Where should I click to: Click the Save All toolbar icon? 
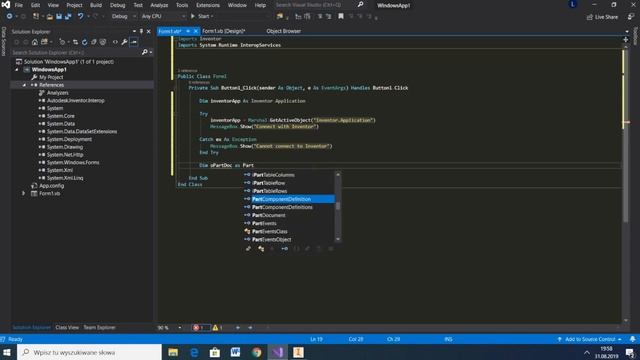click(x=68, y=16)
